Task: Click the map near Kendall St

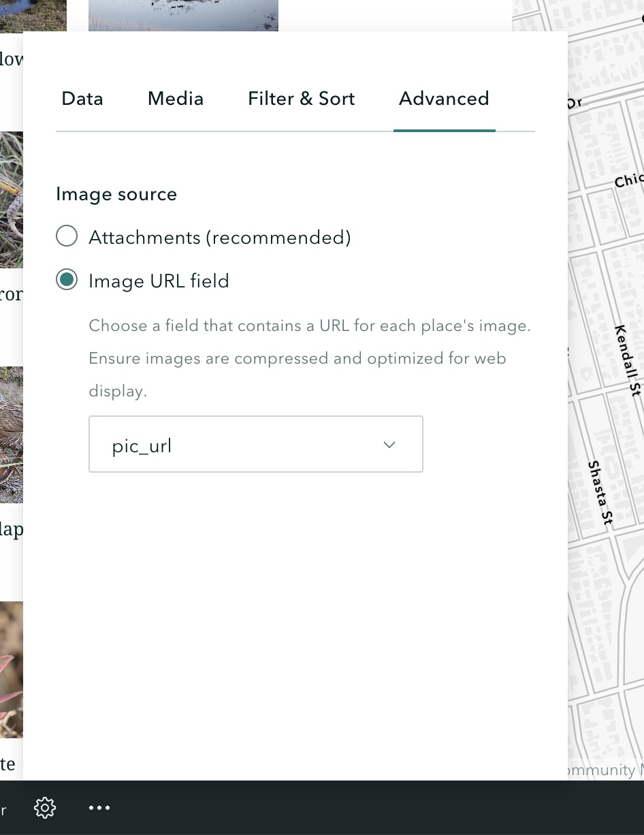Action: (626, 361)
